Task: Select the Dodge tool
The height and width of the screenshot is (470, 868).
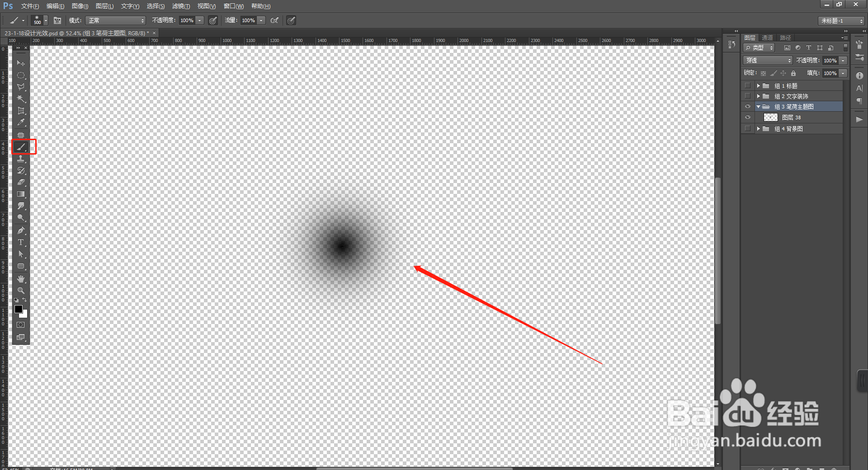Action: (21, 217)
